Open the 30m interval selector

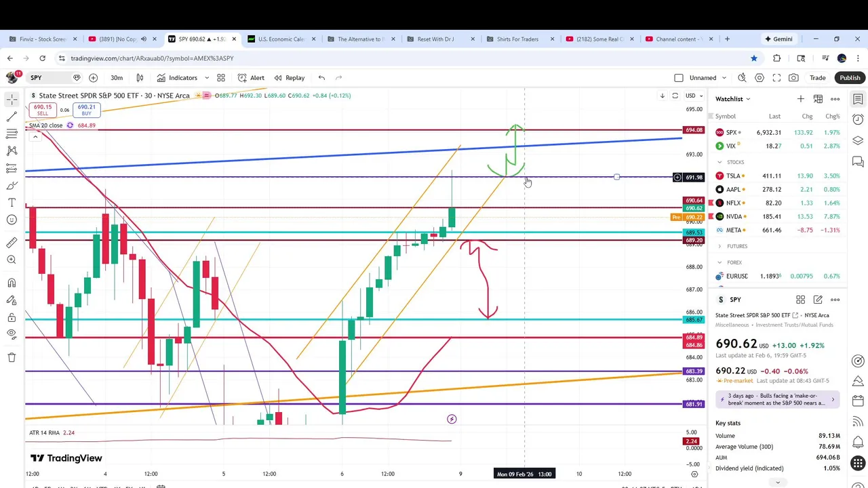coord(117,78)
